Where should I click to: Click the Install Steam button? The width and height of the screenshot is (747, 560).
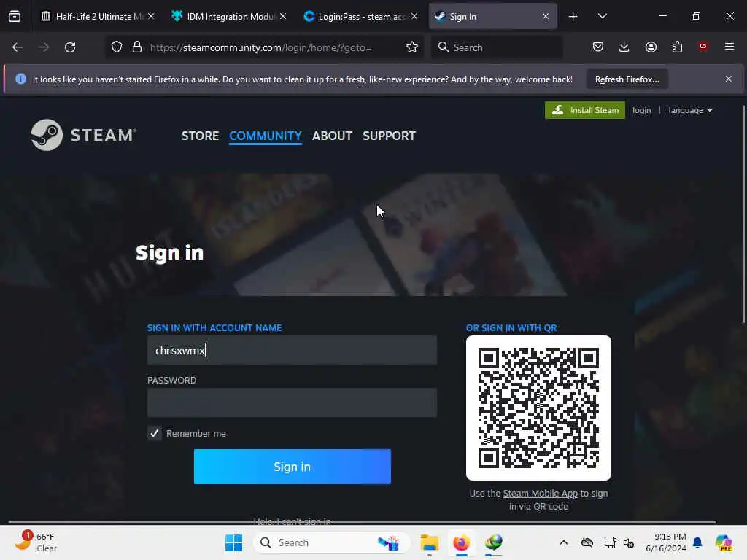pyautogui.click(x=584, y=111)
